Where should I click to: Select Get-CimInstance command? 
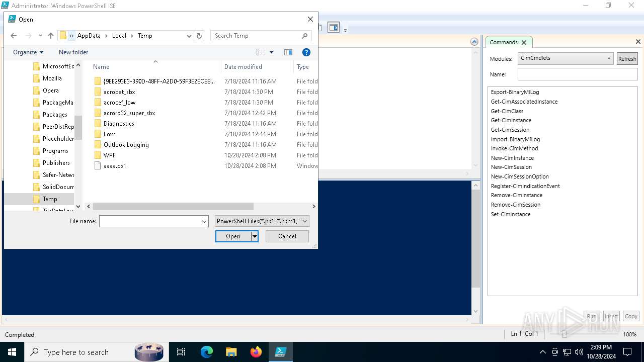tap(511, 120)
